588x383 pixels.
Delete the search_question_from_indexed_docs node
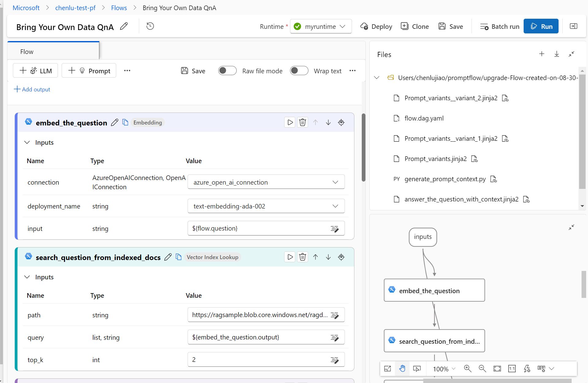(x=303, y=257)
